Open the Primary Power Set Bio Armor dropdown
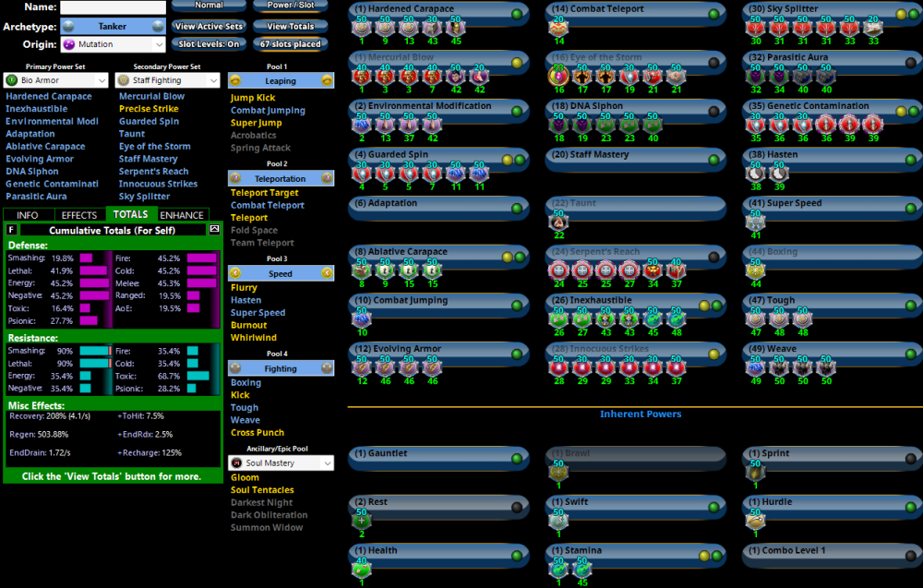923x588 pixels. tap(55, 80)
